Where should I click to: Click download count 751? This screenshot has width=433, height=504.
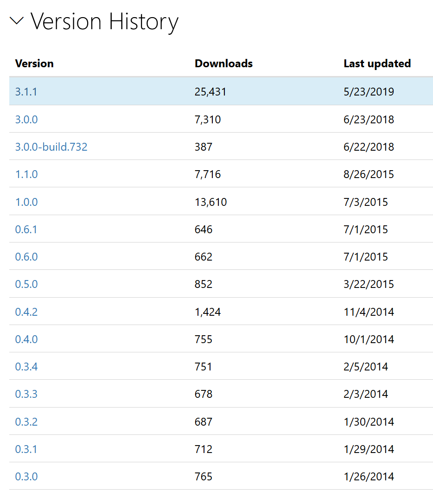204,367
